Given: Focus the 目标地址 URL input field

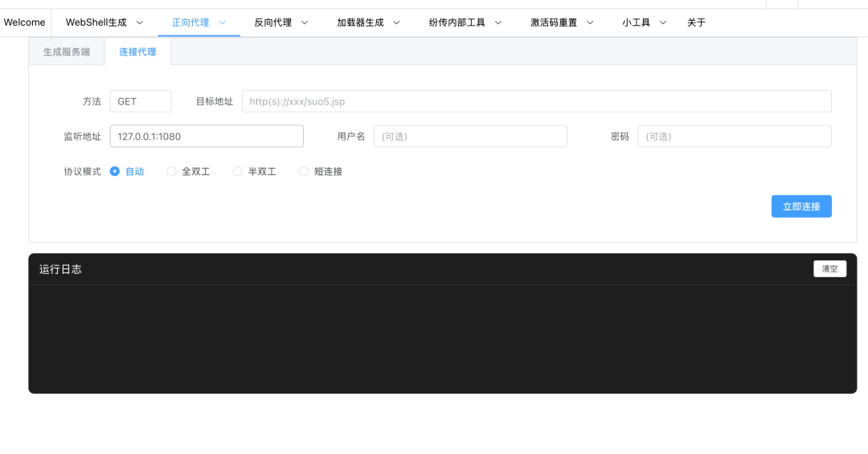Looking at the screenshot, I should point(536,101).
